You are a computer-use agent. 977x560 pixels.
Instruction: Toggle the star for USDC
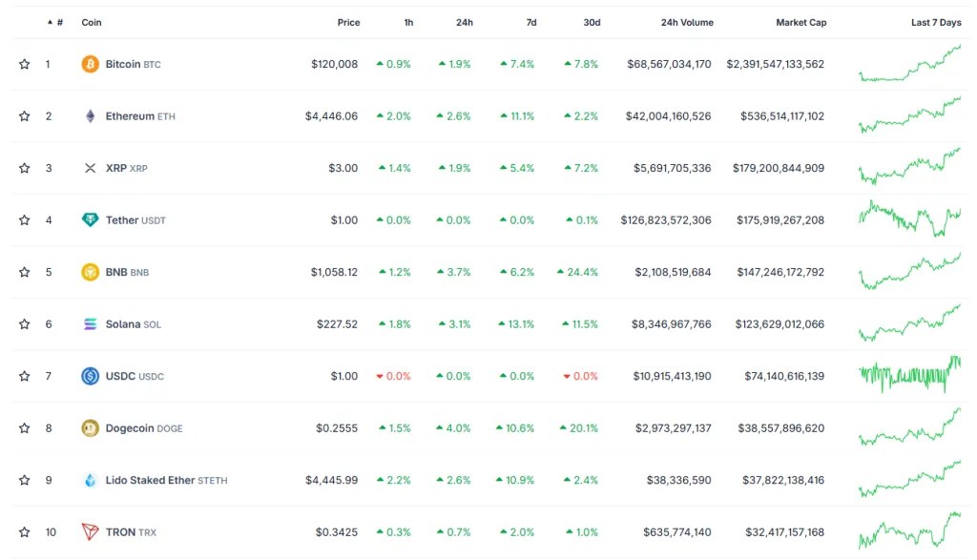click(x=24, y=376)
